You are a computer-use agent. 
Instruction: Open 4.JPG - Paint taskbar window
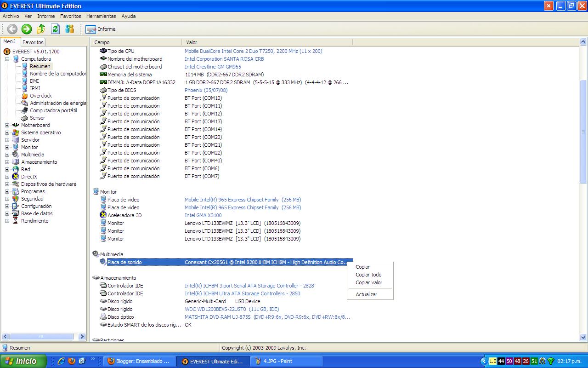pos(287,362)
